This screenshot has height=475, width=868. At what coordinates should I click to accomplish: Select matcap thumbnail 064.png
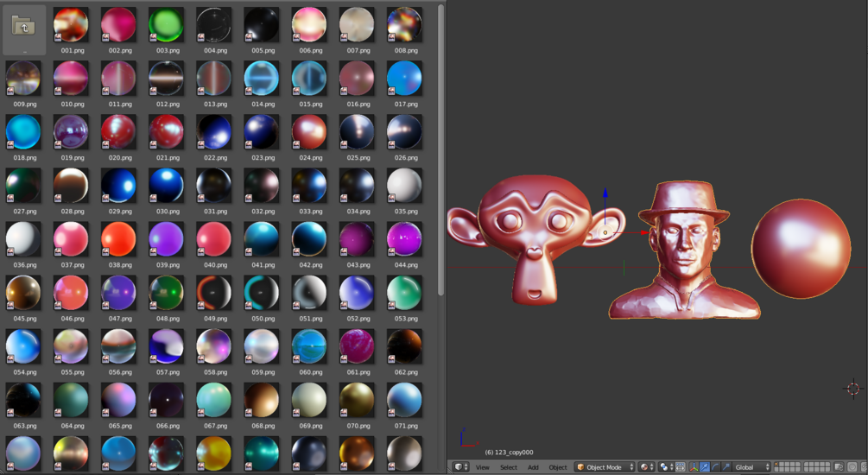71,400
